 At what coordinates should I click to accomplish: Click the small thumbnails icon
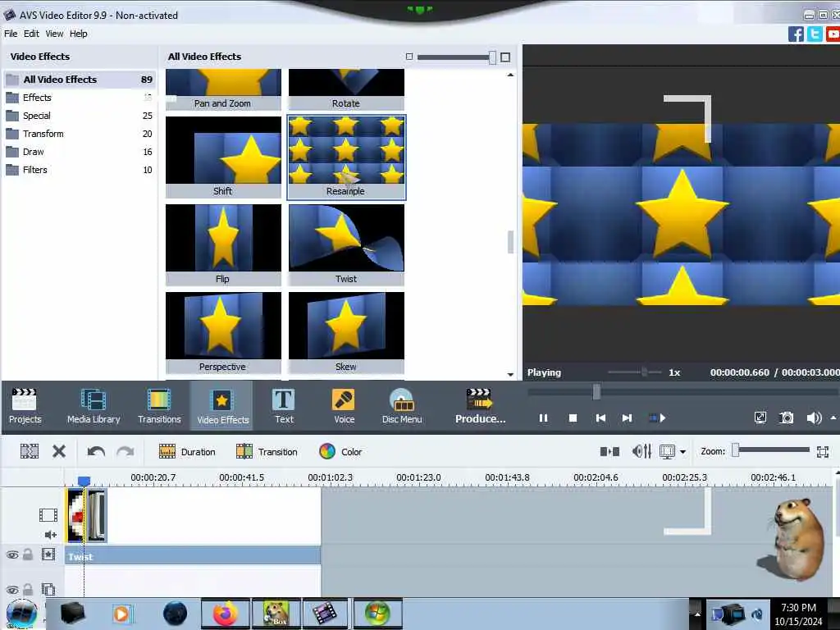click(x=409, y=57)
